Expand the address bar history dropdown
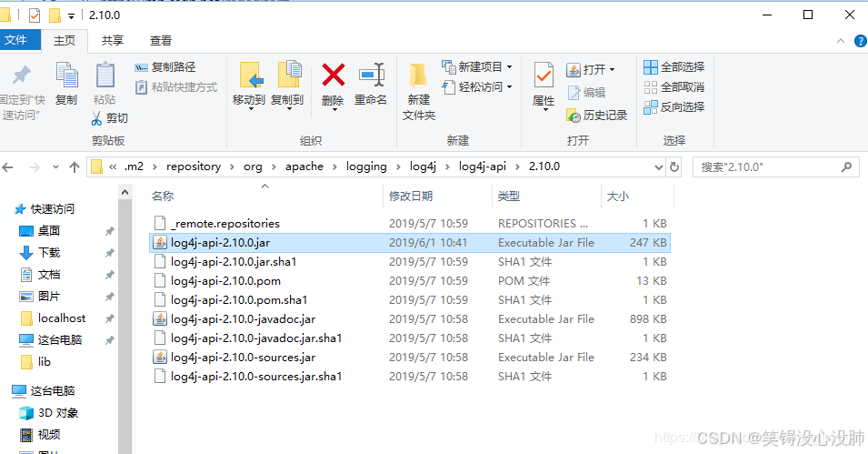Screen dimensions: 868x454 coord(659,166)
